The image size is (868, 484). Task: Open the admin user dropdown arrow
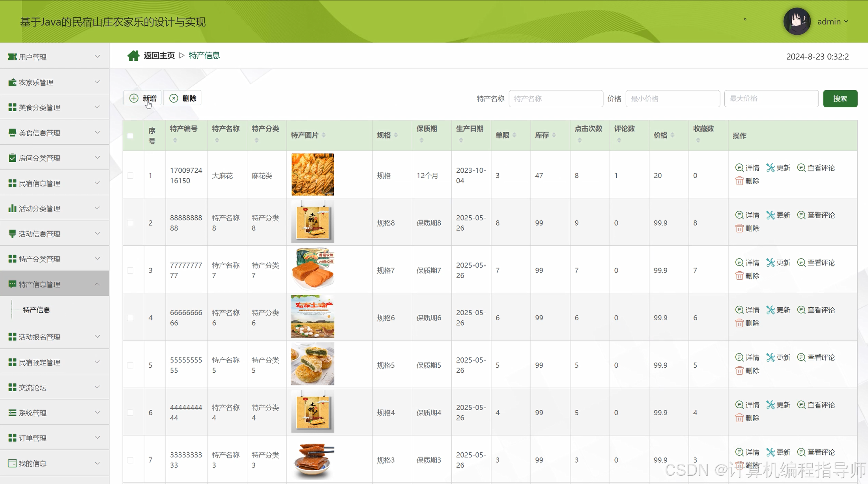(x=846, y=22)
